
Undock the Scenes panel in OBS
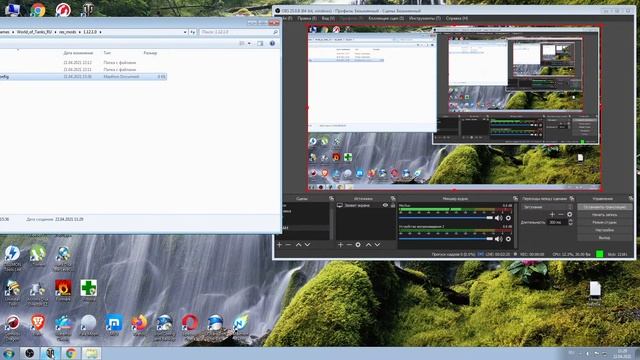(x=331, y=198)
